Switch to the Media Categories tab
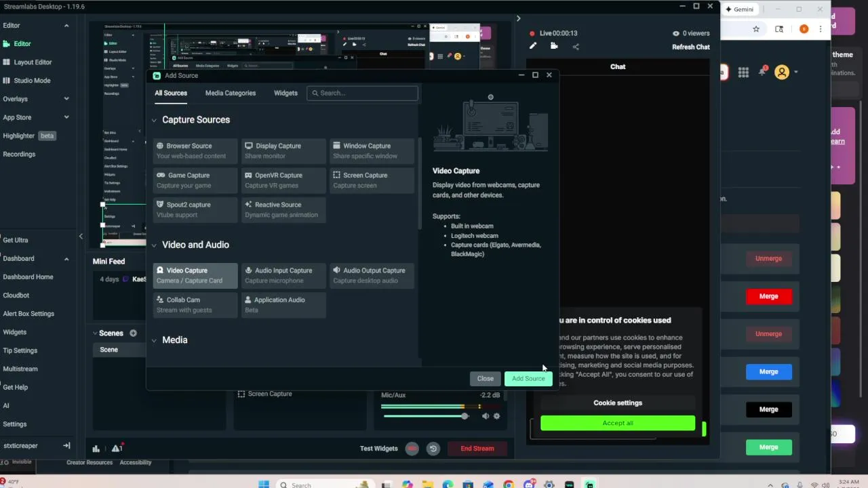Viewport: 868px width, 488px height. click(231, 93)
